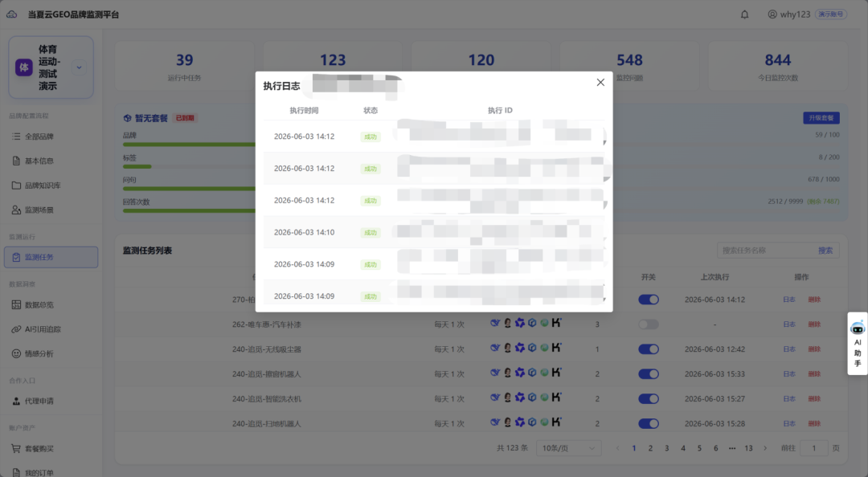Close the 执行日志 dialog
The image size is (868, 477).
pos(600,83)
